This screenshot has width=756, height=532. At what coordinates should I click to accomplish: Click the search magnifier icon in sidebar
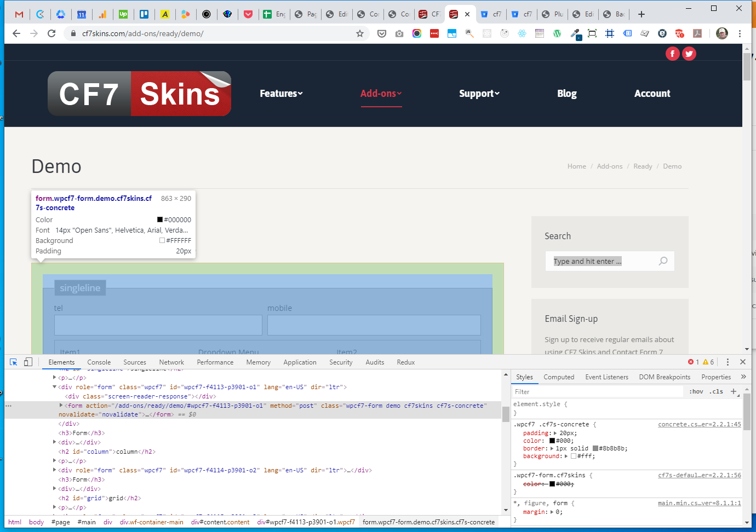[663, 261]
